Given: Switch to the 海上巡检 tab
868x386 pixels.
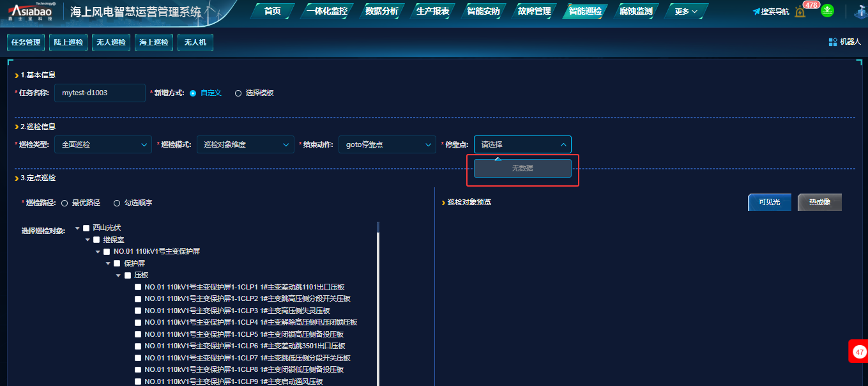Looking at the screenshot, I should (154, 42).
